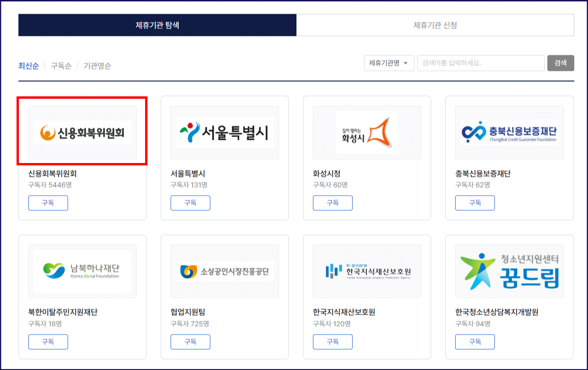This screenshot has height=370, width=588.
Task: Click the 구독자 18명 subscriber count
Action: 45,324
